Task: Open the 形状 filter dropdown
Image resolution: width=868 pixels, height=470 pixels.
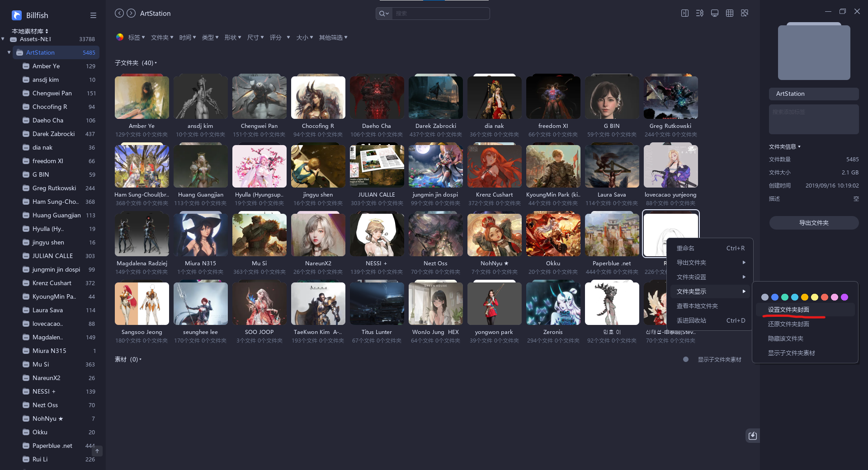Action: (233, 38)
